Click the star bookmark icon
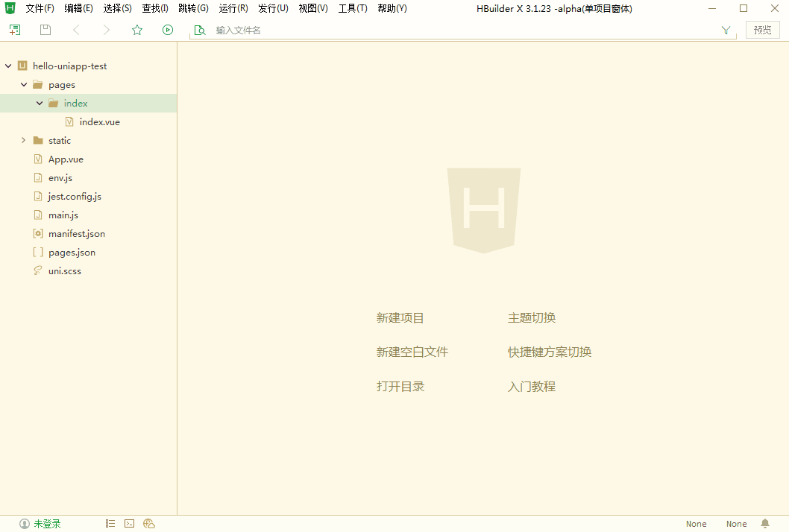The width and height of the screenshot is (789, 532). point(137,30)
